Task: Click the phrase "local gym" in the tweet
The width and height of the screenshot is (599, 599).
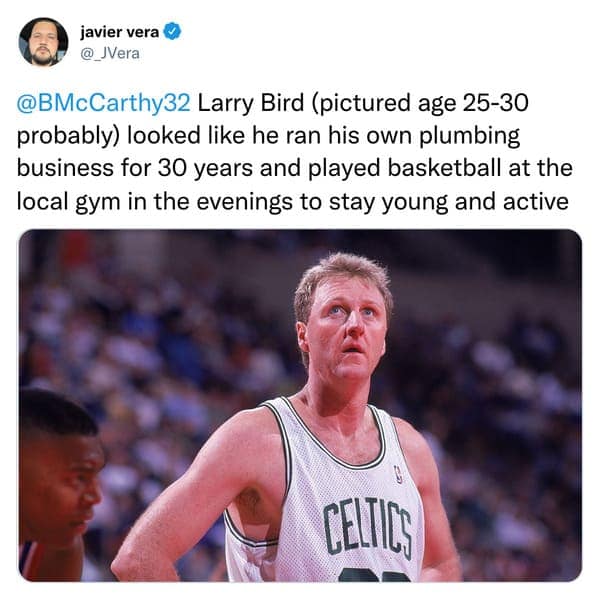Action: coord(68,202)
